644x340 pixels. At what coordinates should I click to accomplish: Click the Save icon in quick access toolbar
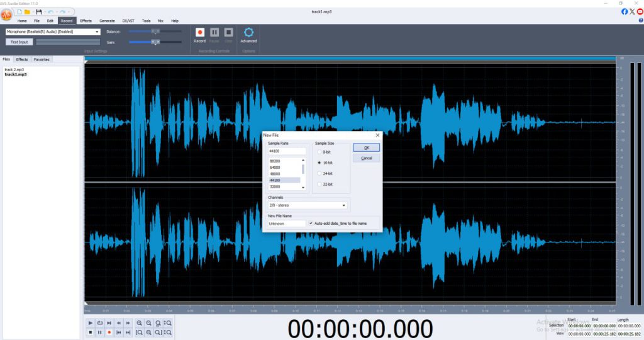(39, 11)
